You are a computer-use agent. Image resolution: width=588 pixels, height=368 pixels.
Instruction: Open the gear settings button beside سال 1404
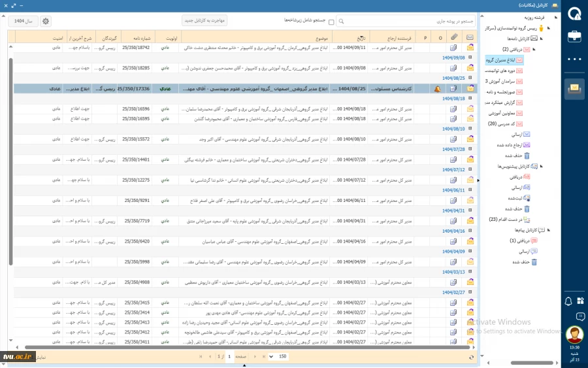[x=46, y=22]
